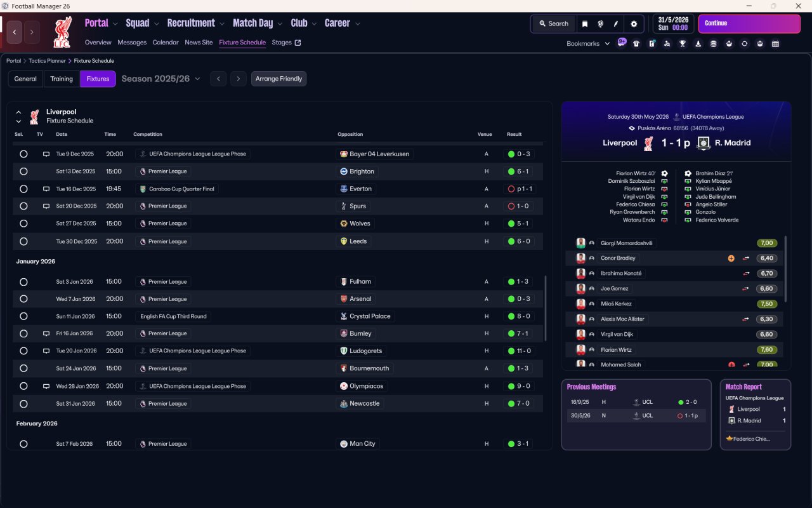The image size is (812, 508).
Task: Go forward with the right arrow button
Action: point(32,32)
